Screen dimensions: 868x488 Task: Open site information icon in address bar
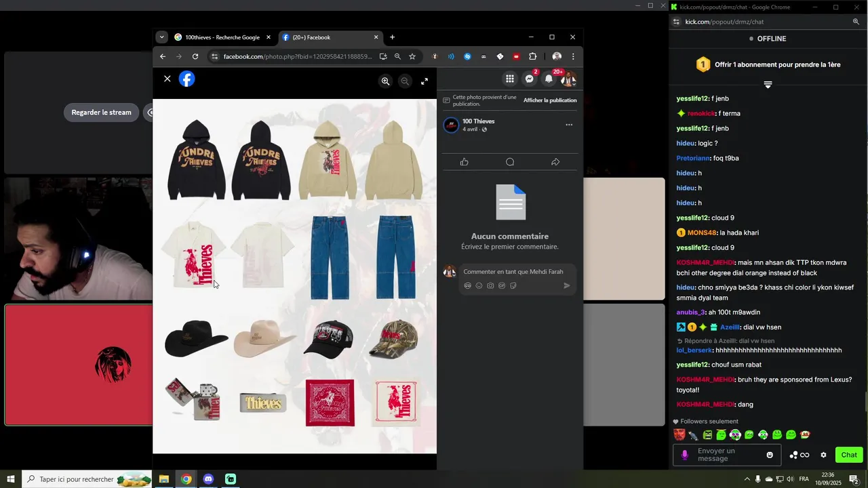(x=214, y=57)
